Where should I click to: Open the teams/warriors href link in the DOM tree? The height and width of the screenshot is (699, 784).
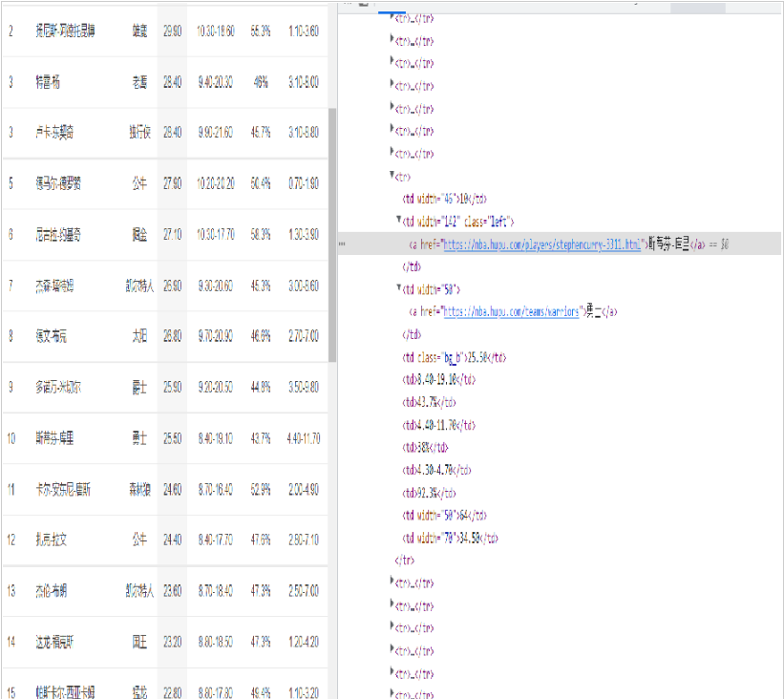pyautogui.click(x=511, y=312)
